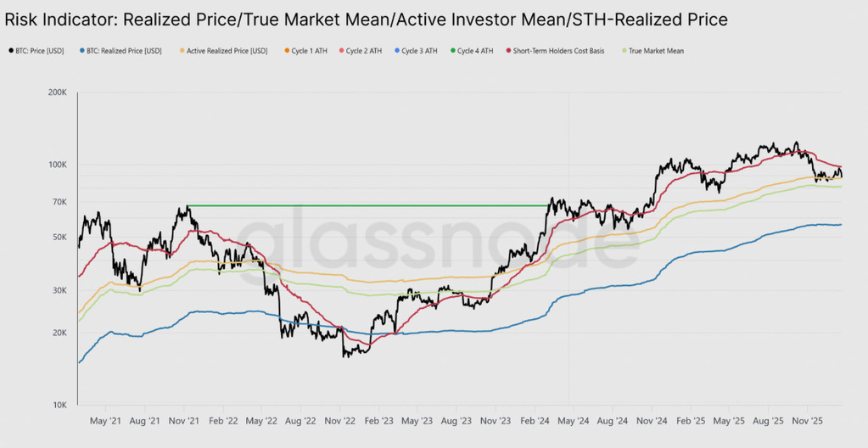Click the Risk Indicator chart title
The width and height of the screenshot is (868, 448).
click(367, 18)
